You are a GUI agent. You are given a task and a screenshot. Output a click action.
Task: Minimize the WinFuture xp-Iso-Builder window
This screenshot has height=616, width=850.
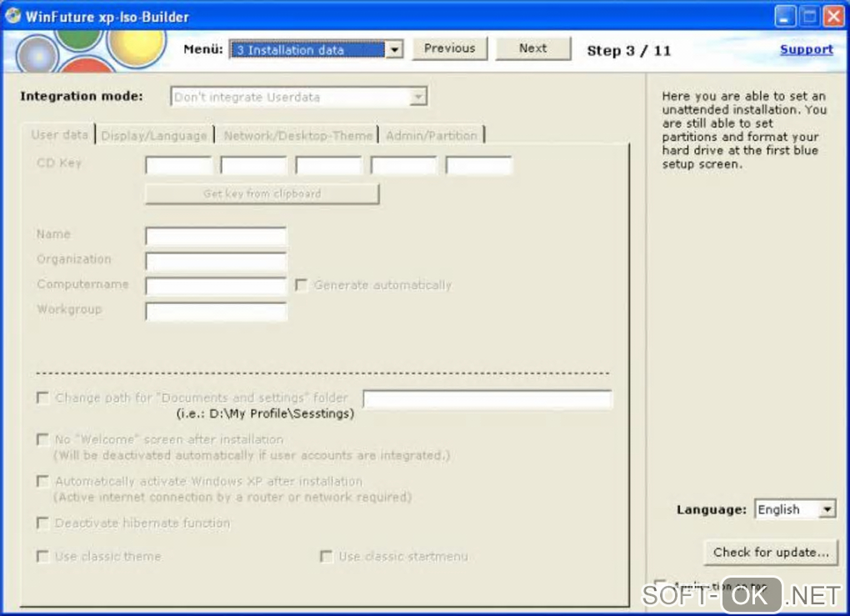[784, 17]
